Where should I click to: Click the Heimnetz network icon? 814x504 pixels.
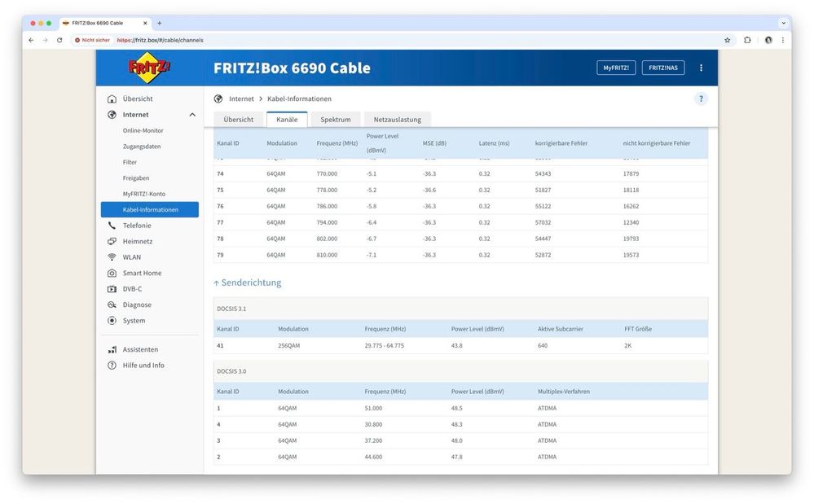[x=112, y=241]
